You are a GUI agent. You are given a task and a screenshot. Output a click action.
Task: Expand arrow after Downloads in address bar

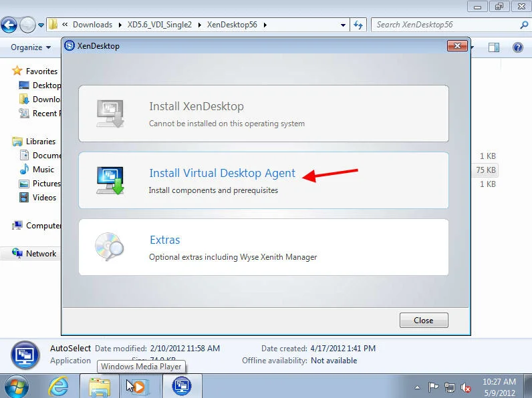(120, 25)
